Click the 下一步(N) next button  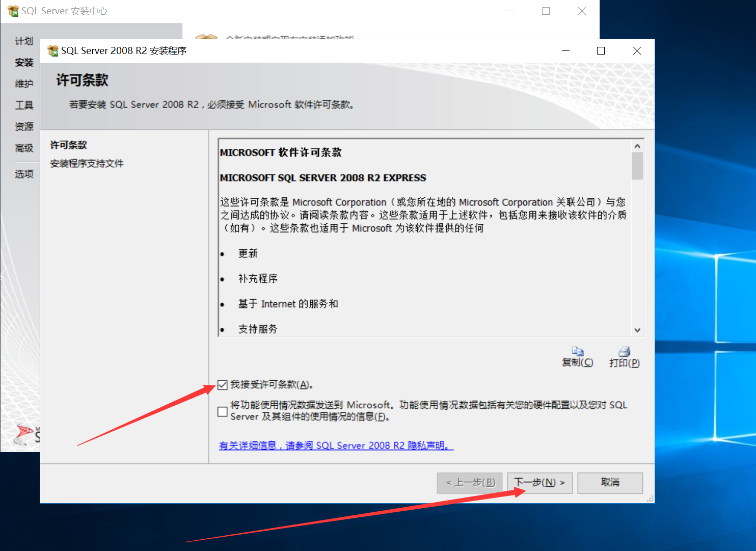539,483
